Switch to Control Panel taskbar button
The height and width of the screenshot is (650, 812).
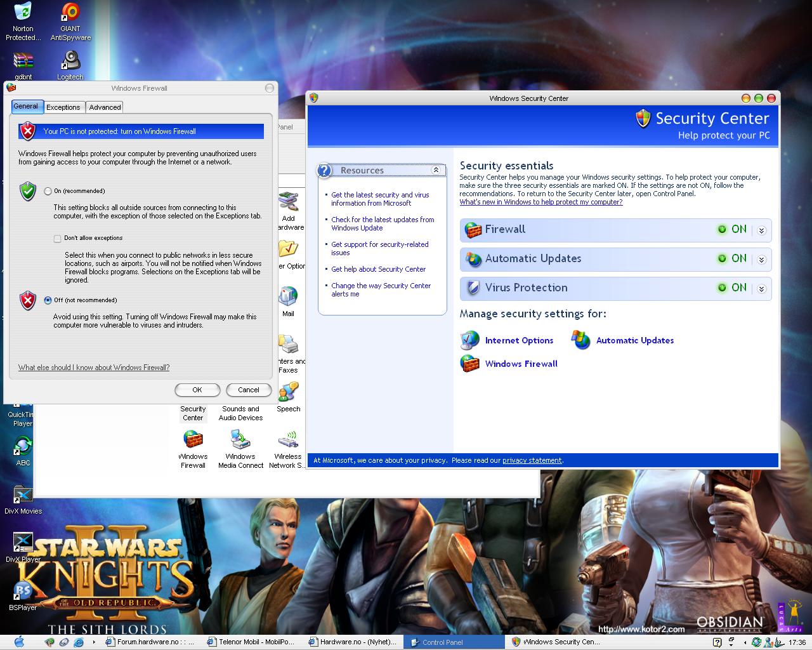(454, 642)
